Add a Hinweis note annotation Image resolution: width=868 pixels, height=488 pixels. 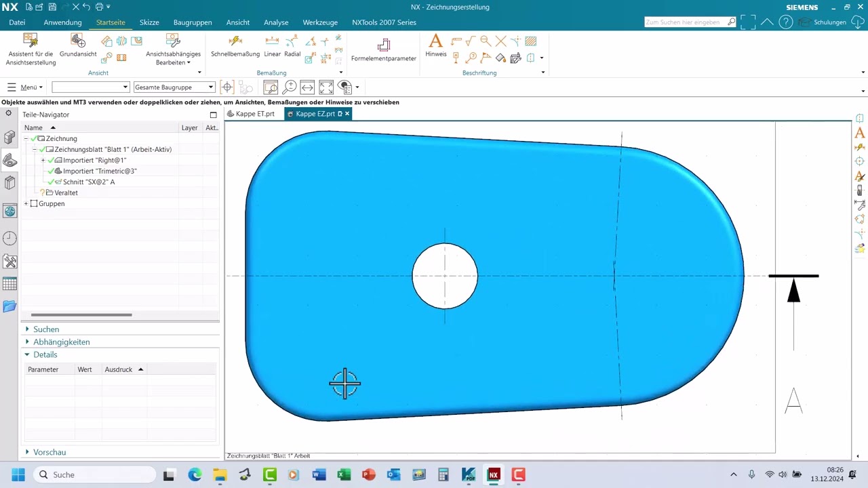[436, 45]
